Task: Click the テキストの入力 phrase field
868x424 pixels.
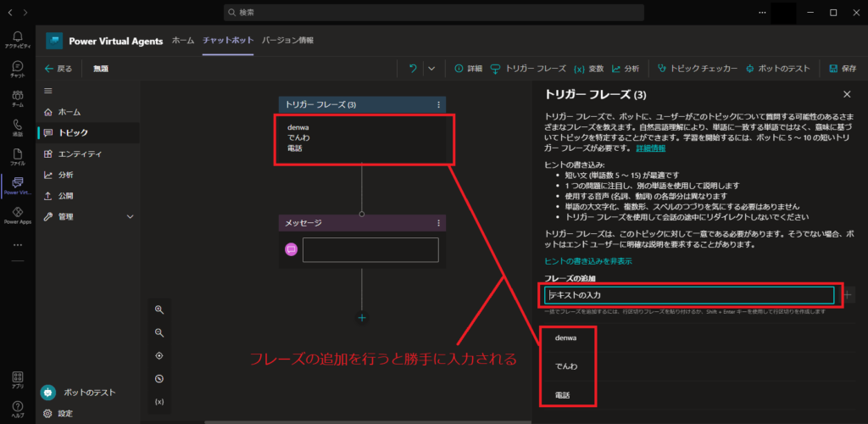Action: [689, 295]
